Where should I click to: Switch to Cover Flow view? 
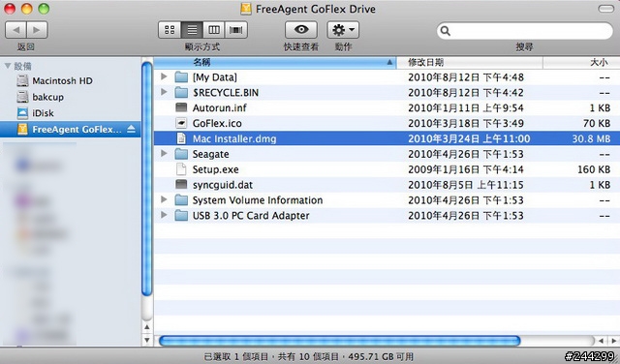(x=236, y=30)
